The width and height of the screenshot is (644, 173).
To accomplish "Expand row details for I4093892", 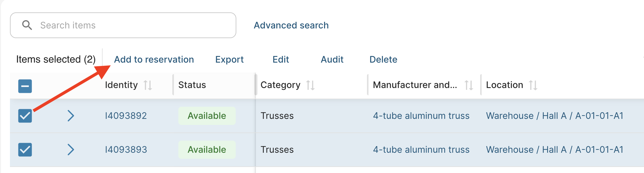I will (71, 116).
